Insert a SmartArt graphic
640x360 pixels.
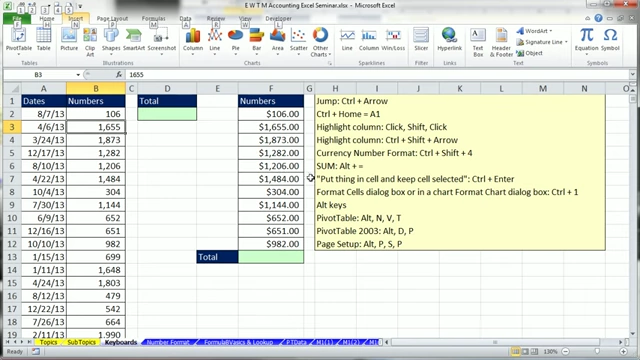coord(134,40)
